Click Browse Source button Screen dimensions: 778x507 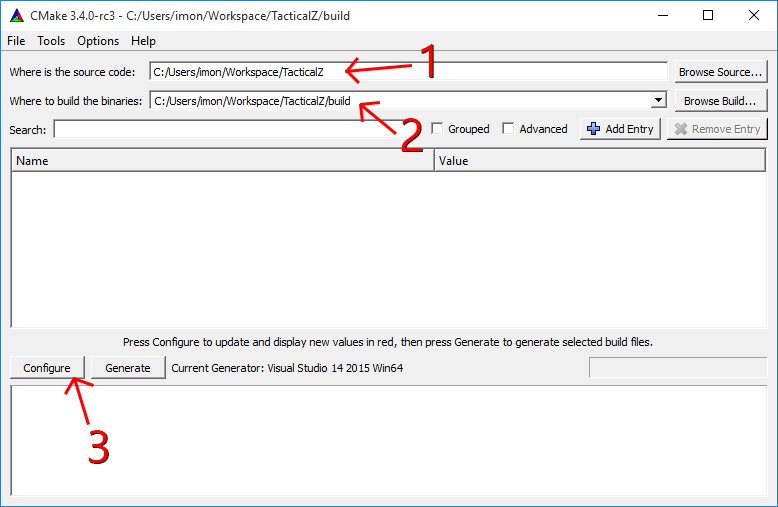click(x=720, y=72)
